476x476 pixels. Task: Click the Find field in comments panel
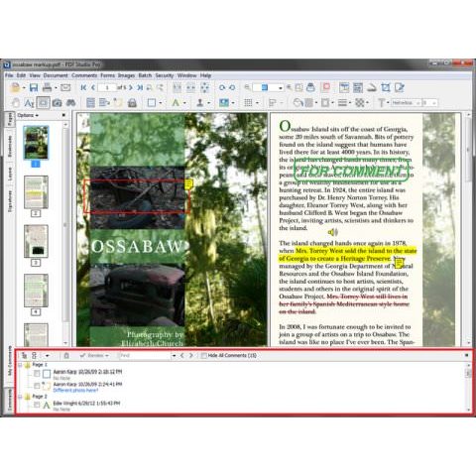(x=145, y=355)
